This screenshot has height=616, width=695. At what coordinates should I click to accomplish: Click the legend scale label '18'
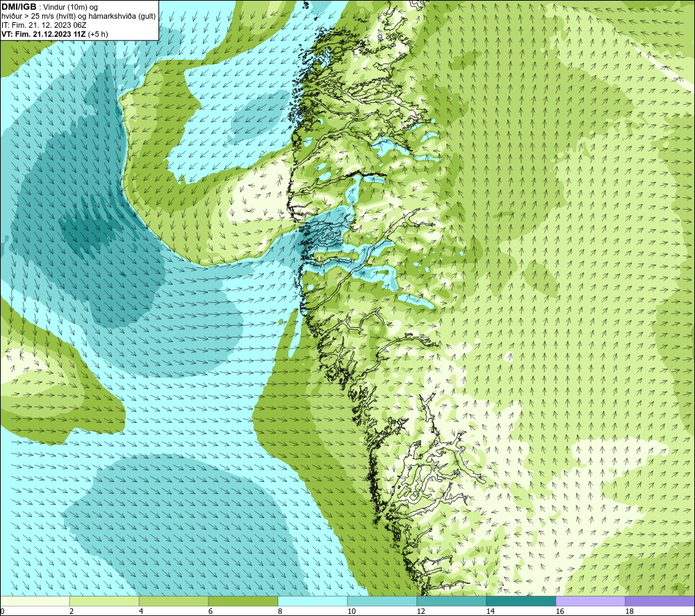pyautogui.click(x=629, y=611)
